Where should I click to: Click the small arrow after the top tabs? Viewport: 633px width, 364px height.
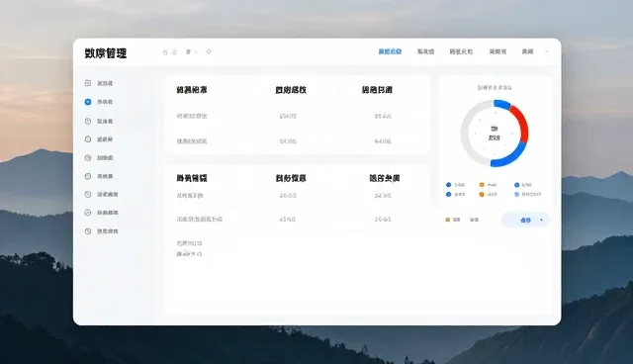pyautogui.click(x=547, y=51)
